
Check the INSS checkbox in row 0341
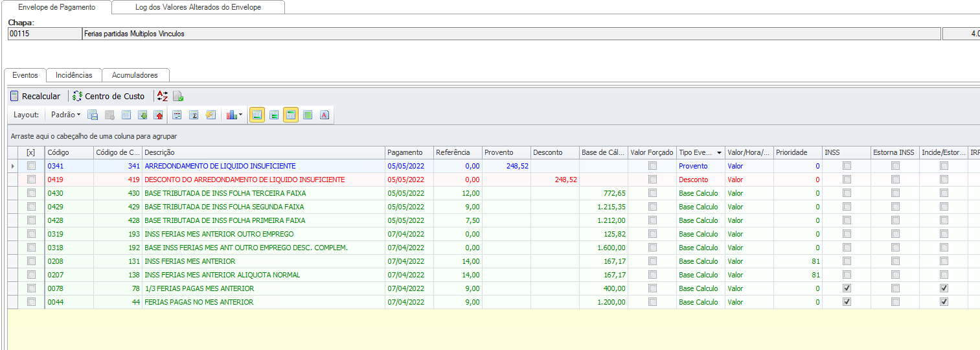pyautogui.click(x=847, y=166)
